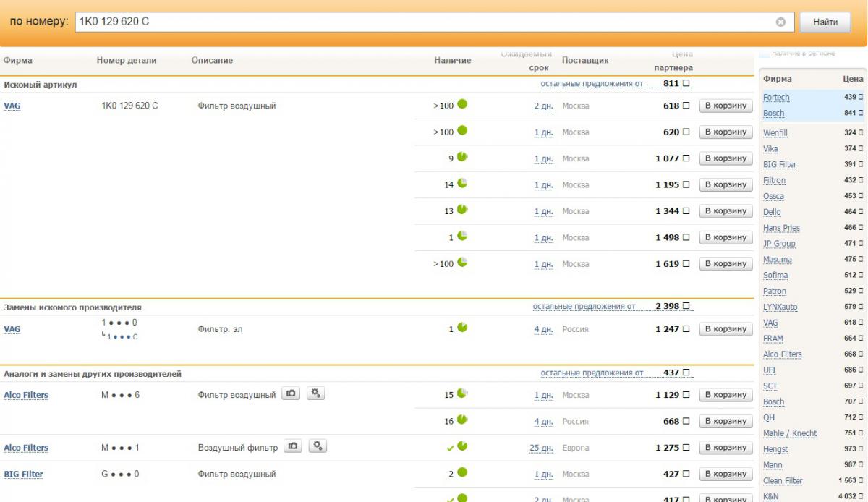The image size is (868, 502).
Task: Select Mahle / Knecht in the brand list
Action: pyautogui.click(x=790, y=433)
